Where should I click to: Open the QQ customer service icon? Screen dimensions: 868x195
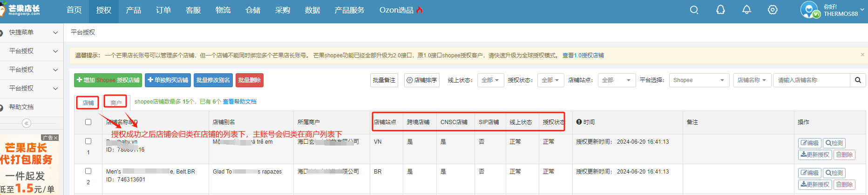[720, 10]
